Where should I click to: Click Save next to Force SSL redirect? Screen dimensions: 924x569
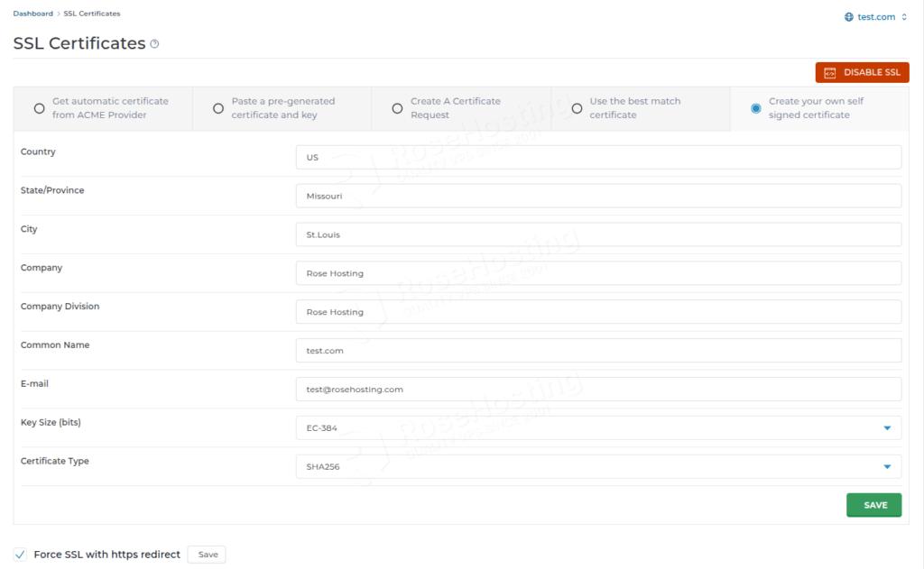click(x=207, y=555)
